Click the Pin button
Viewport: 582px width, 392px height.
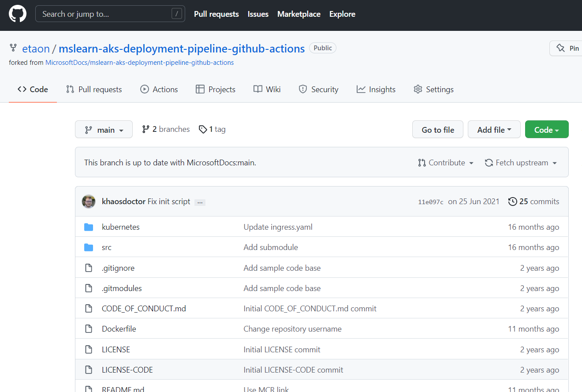point(566,48)
